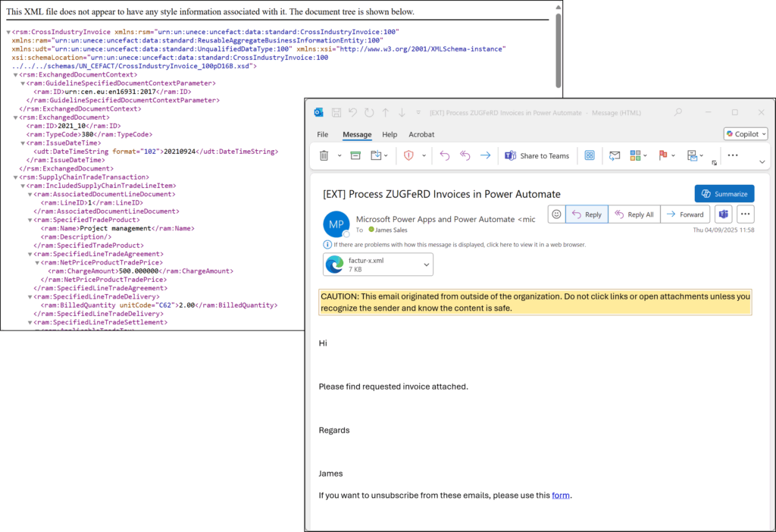Open the ribbon More commands ellipsis
The height and width of the screenshot is (532, 776).
(733, 155)
